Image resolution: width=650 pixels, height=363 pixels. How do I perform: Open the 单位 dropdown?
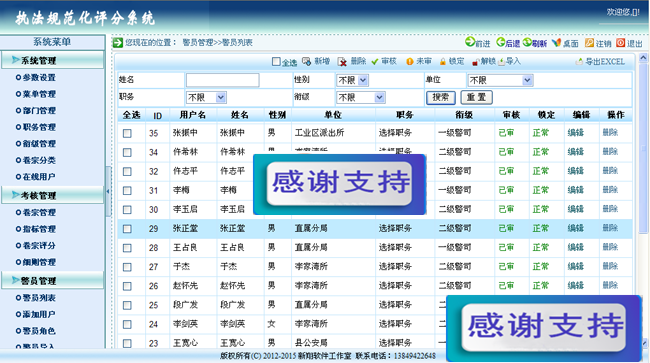(x=500, y=80)
